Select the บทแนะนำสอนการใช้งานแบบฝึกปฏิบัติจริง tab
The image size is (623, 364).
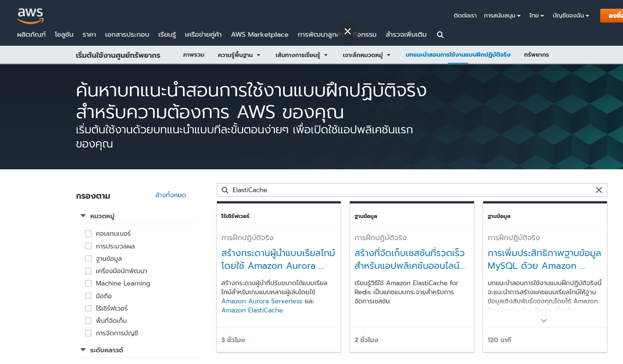[458, 55]
